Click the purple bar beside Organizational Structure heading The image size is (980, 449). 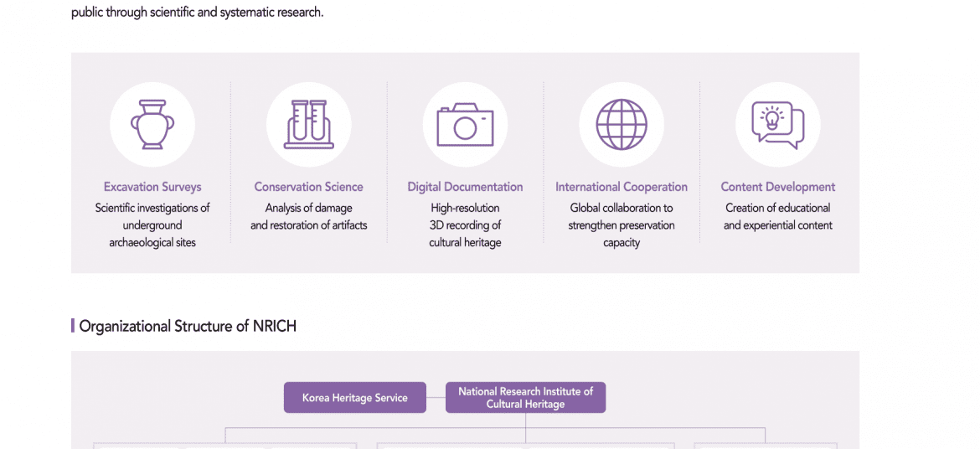(73, 326)
